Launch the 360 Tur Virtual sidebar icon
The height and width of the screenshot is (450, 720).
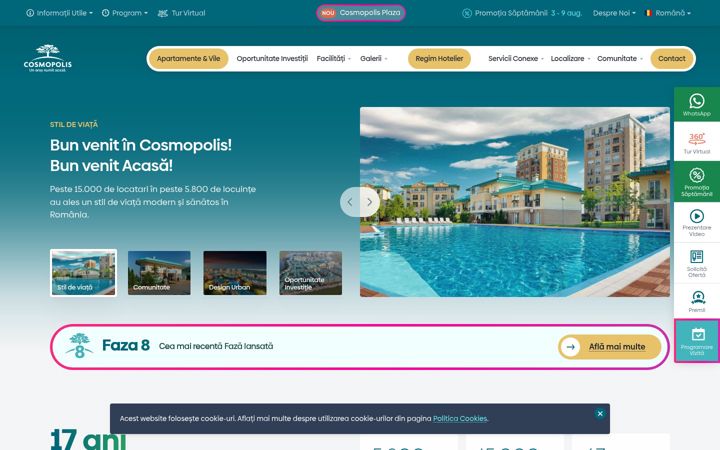pos(697,141)
